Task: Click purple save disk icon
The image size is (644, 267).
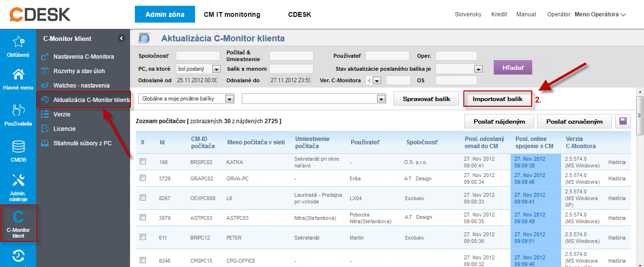Action: [623, 121]
